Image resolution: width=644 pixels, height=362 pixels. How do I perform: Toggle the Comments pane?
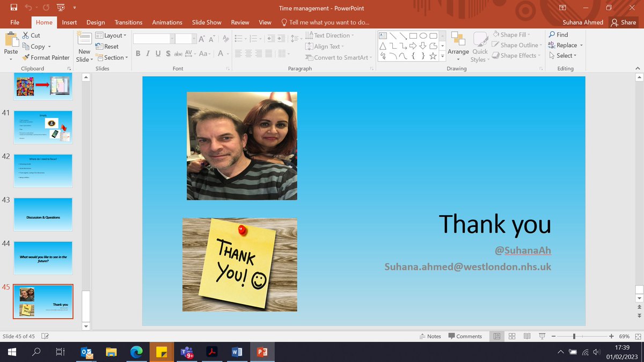(465, 336)
